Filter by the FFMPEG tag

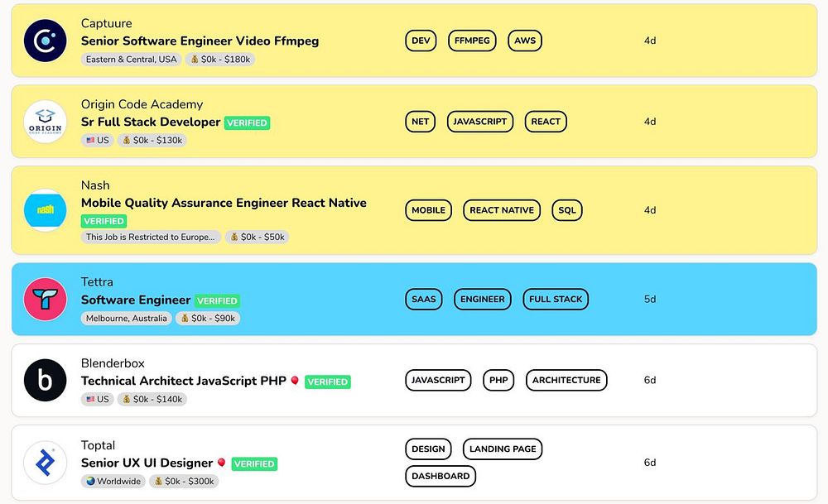click(x=472, y=41)
